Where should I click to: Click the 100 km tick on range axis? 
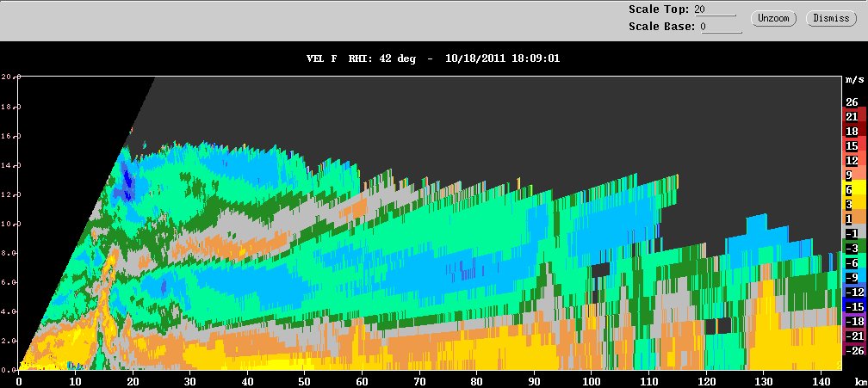point(592,381)
